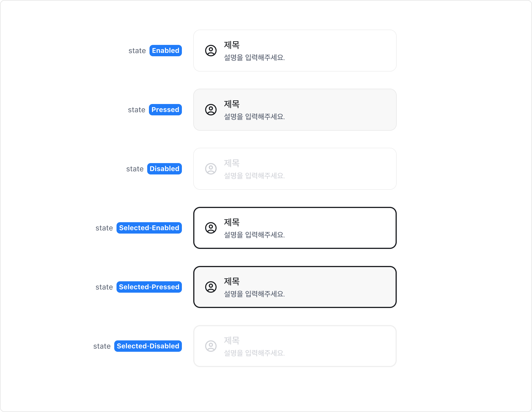
Task: Click the avatar icon inside the Selected-Pressed card
Action: tap(211, 287)
